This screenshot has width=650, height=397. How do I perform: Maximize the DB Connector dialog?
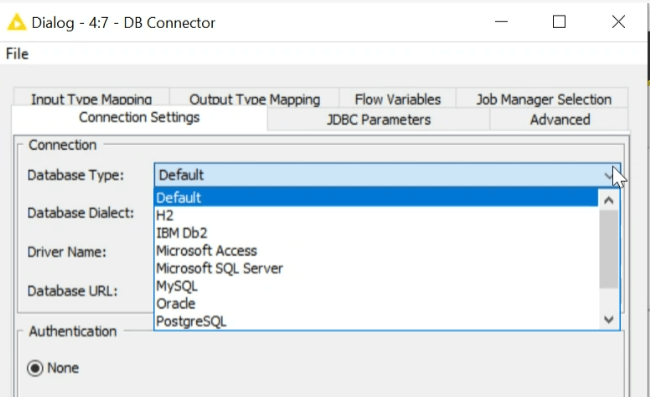coord(559,22)
